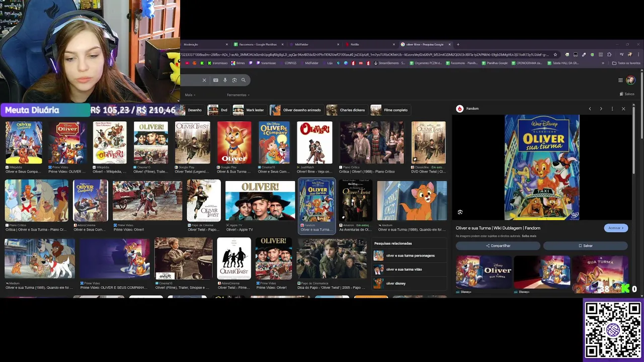This screenshot has width=644, height=362.
Task: Go to previous image in preview panel
Action: pyautogui.click(x=590, y=109)
